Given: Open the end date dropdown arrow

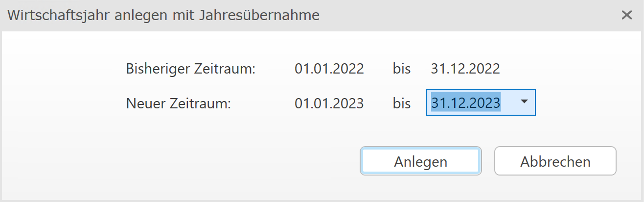Looking at the screenshot, I should [x=524, y=102].
